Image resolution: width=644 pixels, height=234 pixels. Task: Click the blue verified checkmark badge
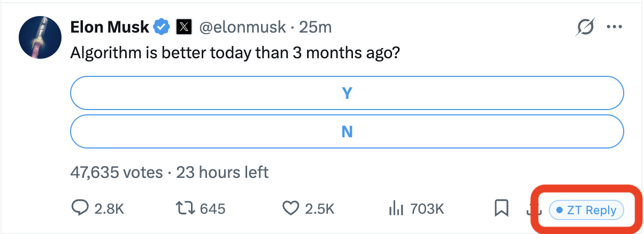click(x=162, y=27)
